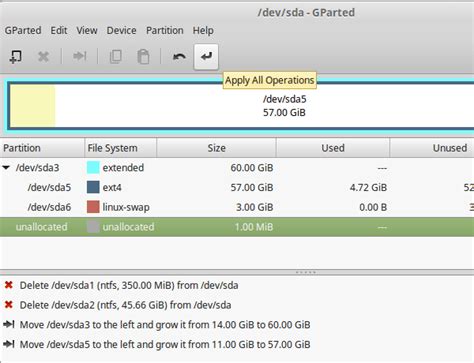Open the Edit menu

[59, 30]
